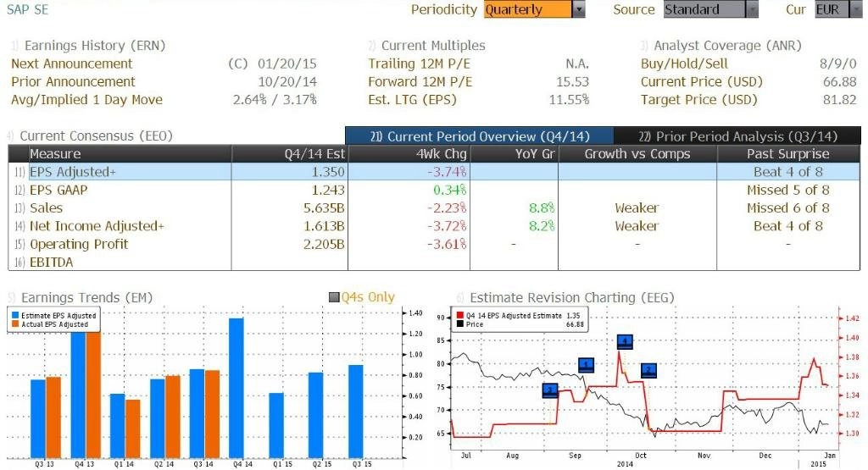
Task: Click the Q4 14 estimate bar
Action: click(236, 388)
